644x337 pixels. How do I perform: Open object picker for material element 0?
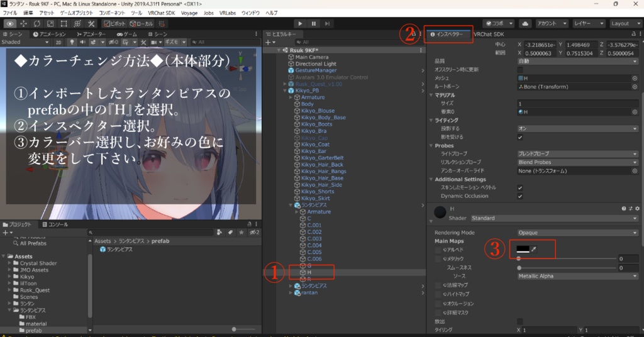pos(635,112)
